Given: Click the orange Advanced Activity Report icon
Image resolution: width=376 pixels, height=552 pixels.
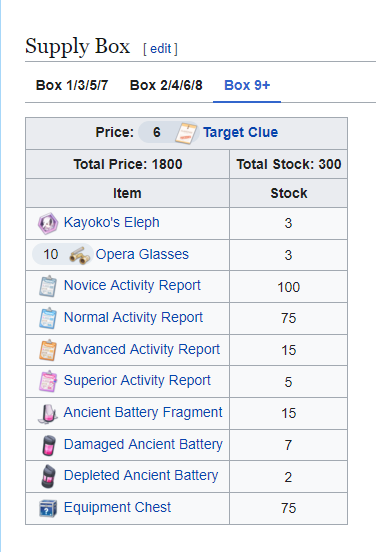Looking at the screenshot, I should click(48, 350).
